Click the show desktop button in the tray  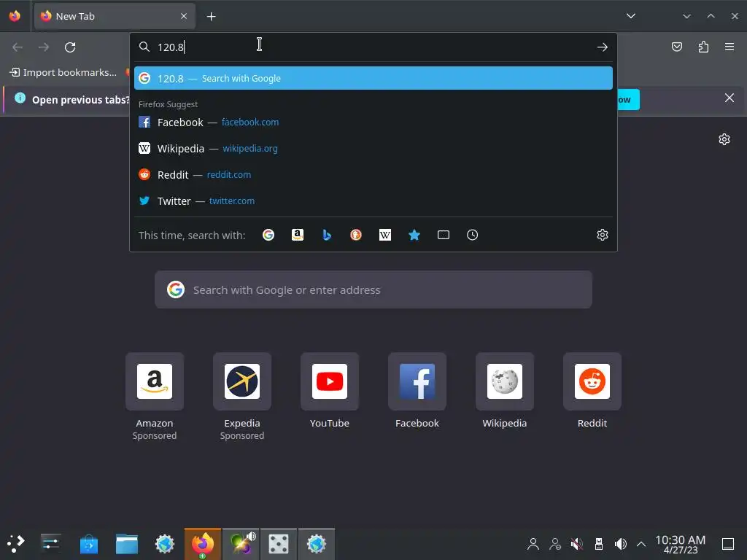coord(728,544)
